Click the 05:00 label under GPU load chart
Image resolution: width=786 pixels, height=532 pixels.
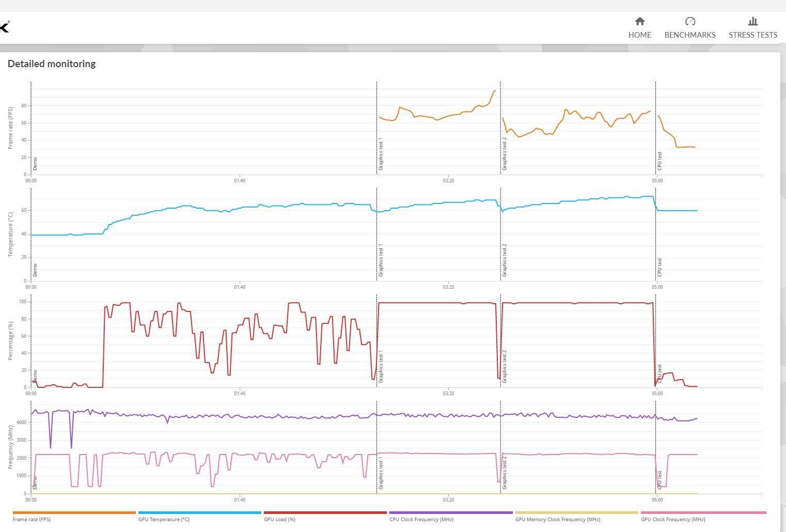[657, 394]
